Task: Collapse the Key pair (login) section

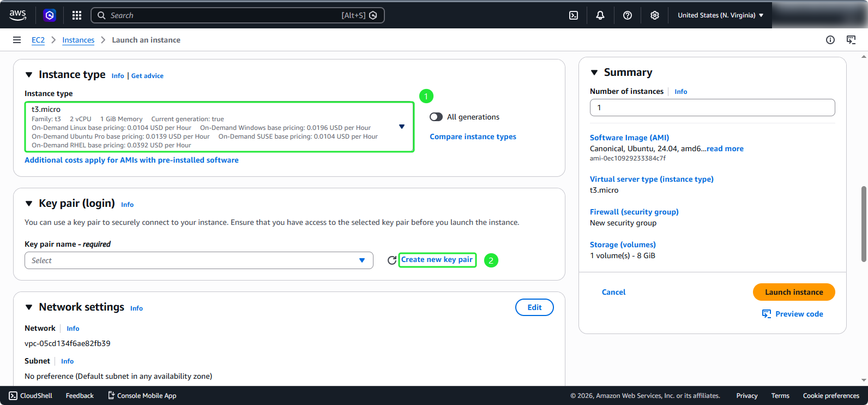Action: point(29,204)
